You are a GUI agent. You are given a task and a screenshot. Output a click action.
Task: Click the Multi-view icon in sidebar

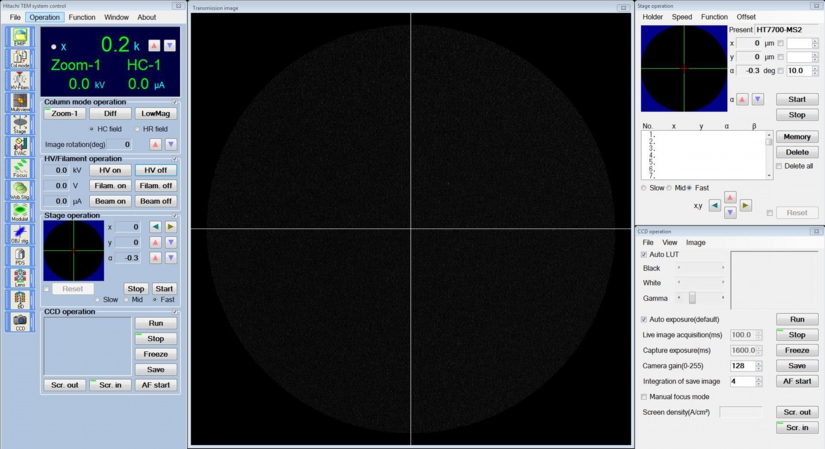click(19, 102)
